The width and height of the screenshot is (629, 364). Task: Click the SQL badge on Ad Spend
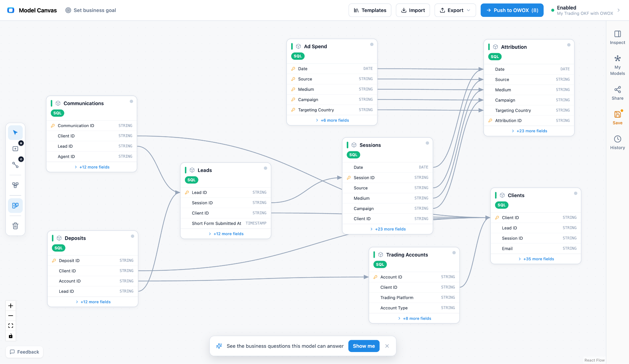pyautogui.click(x=298, y=56)
